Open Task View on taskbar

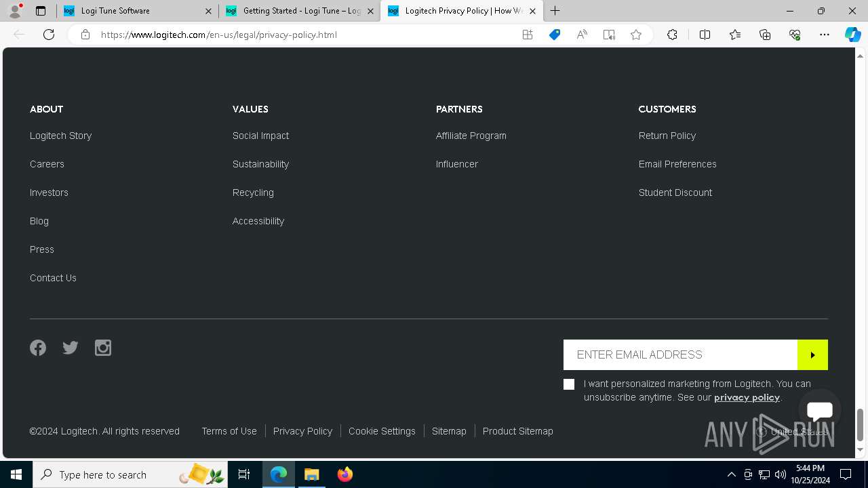click(x=244, y=474)
